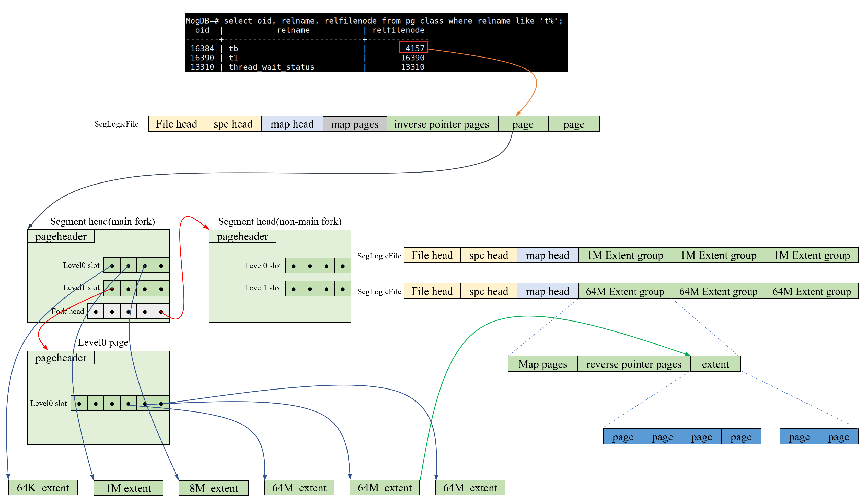Click the 8M extent box
This screenshot has height=504, width=868.
point(214,488)
